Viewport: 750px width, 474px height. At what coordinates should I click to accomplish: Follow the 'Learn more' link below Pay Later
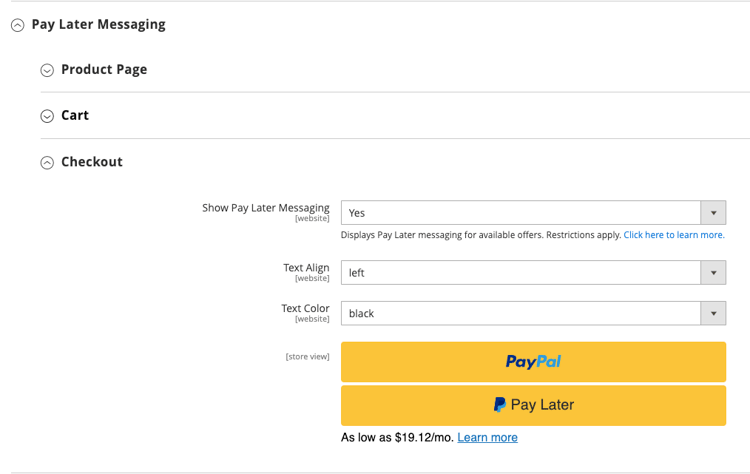(487, 438)
